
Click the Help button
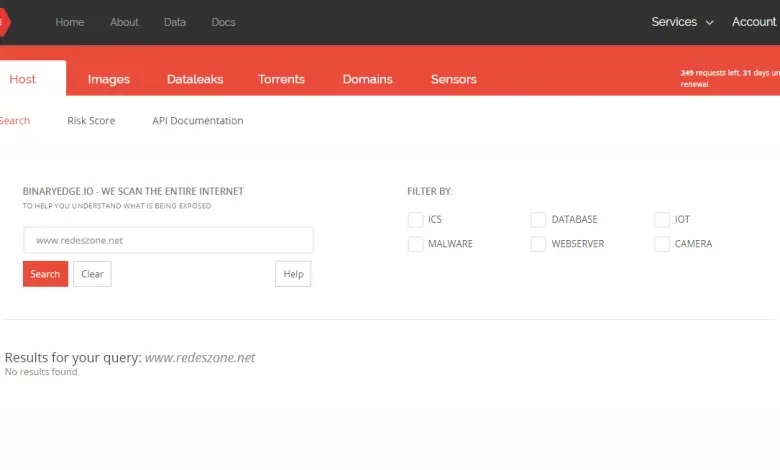[293, 274]
